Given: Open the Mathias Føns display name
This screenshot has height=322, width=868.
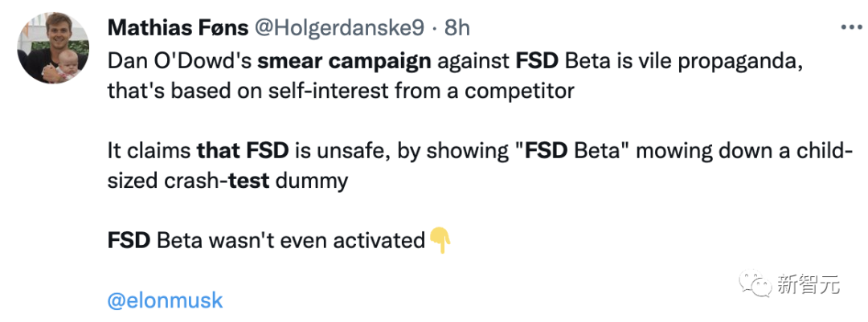Looking at the screenshot, I should (x=177, y=27).
